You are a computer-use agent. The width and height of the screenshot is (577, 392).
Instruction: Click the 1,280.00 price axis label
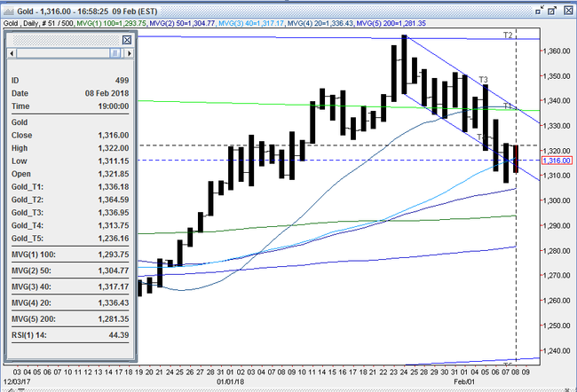557,251
